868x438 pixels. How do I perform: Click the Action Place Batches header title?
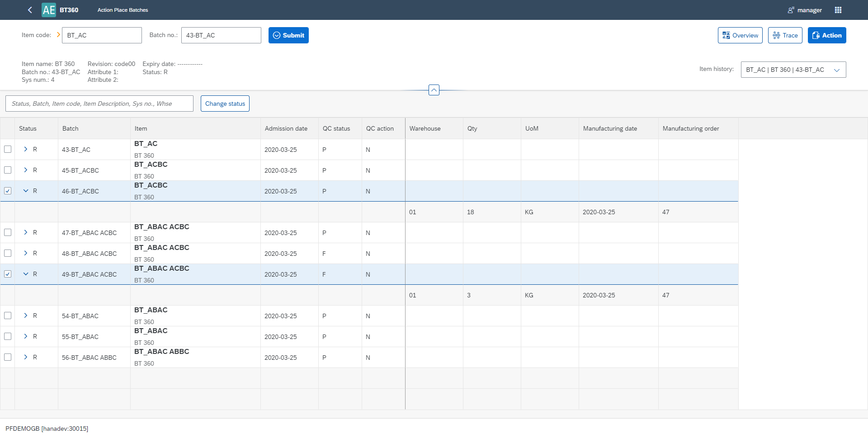pyautogui.click(x=122, y=9)
